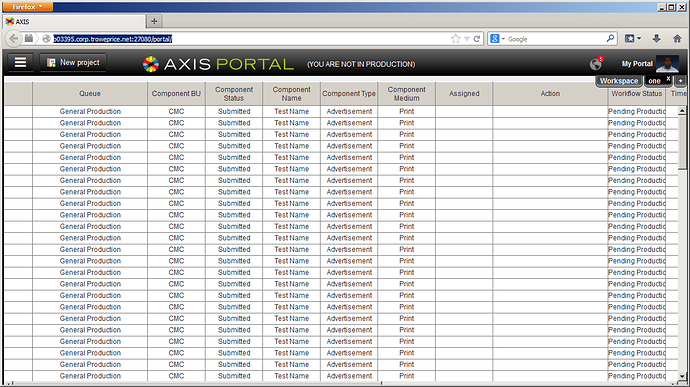Screen dimensions: 690x387
Task: Click CMC in the first table row
Action: click(176, 111)
